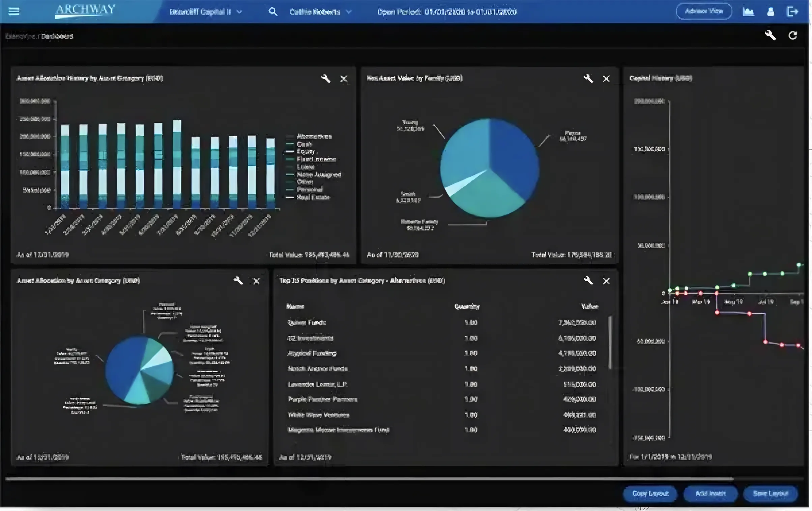Image resolution: width=812 pixels, height=511 pixels.
Task: Click the Smith label on family pie
Action: [408, 197]
